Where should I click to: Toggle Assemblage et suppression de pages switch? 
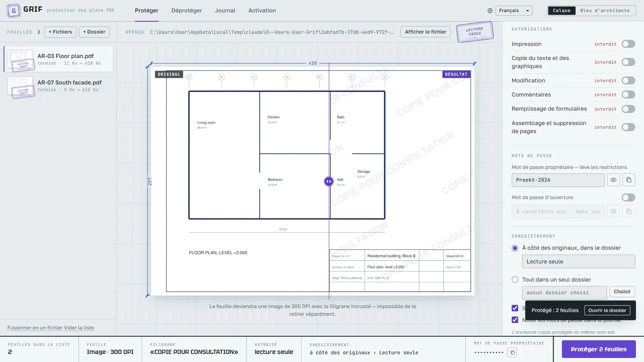point(628,127)
